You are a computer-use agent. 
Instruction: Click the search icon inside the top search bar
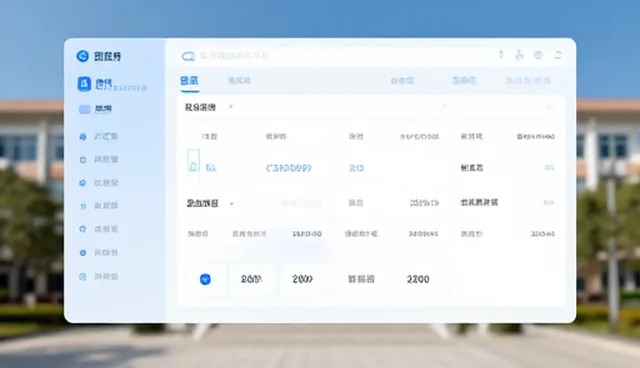pos(188,56)
